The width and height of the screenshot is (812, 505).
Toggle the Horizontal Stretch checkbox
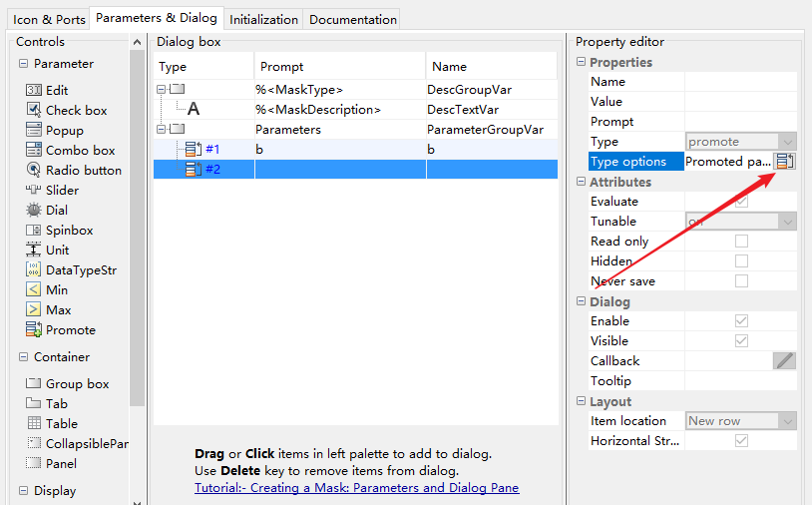pos(741,441)
